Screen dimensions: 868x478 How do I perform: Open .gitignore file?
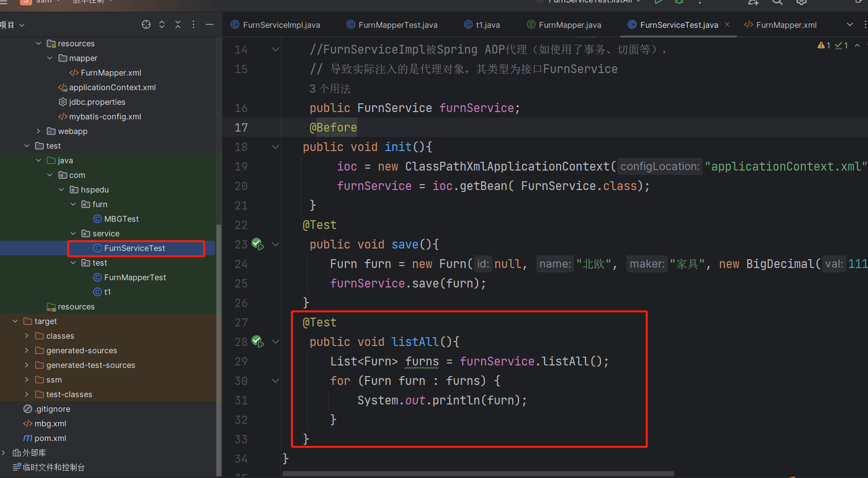click(47, 409)
